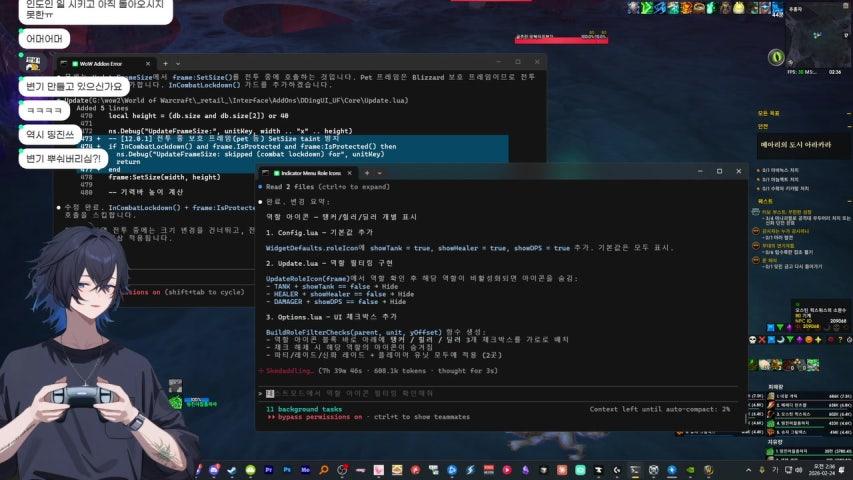Viewport: 853px width, 480px height.
Task: Click the minimap in top-right corner
Action: tap(818, 35)
